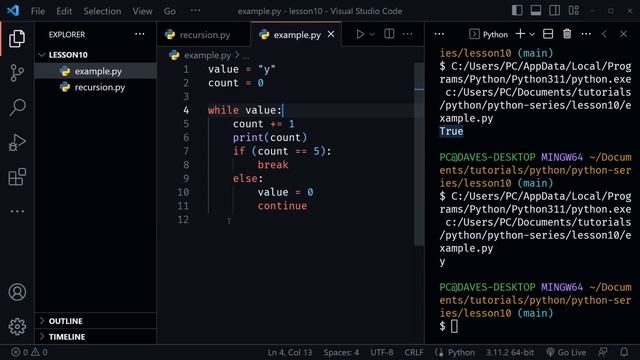Open editor More Actions menu
This screenshot has height=360, width=640.
(407, 34)
